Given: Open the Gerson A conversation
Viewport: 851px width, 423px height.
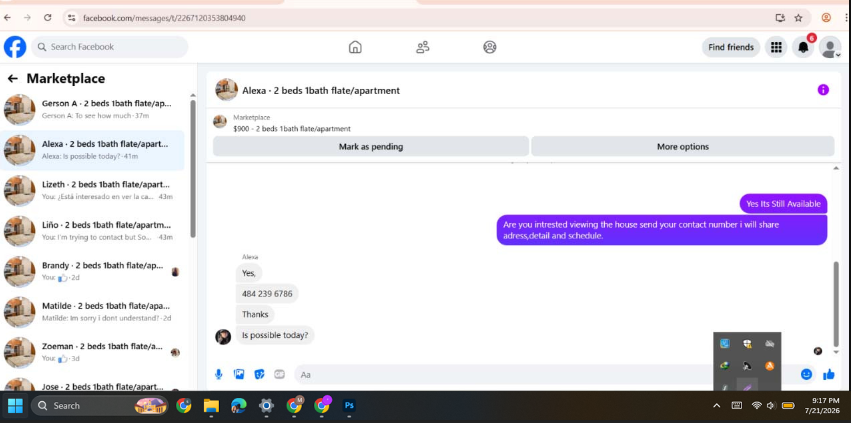Looking at the screenshot, I should 92,109.
